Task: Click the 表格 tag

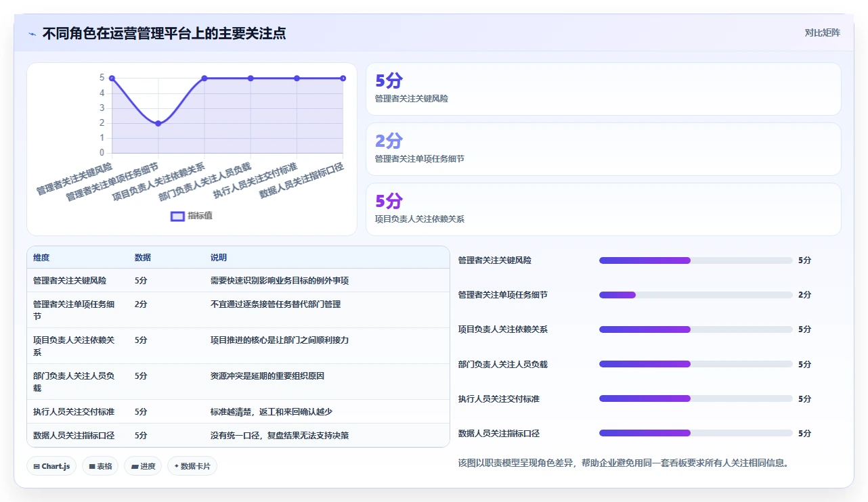Action: click(100, 466)
